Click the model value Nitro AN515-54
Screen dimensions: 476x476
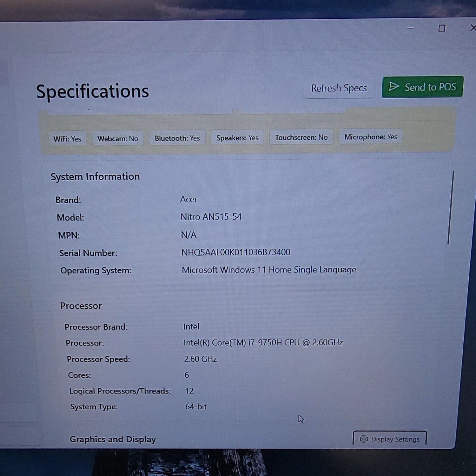click(211, 217)
